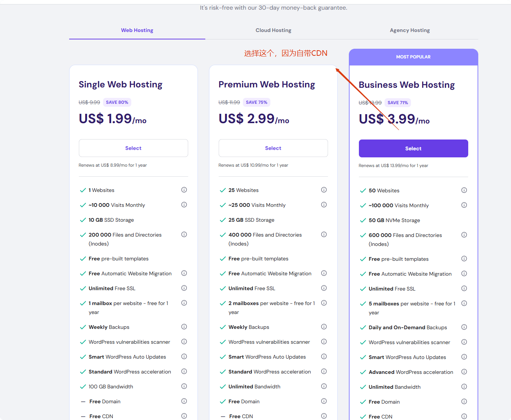Choose the Business Web Hosting plan
The image size is (511, 420).
click(x=413, y=148)
